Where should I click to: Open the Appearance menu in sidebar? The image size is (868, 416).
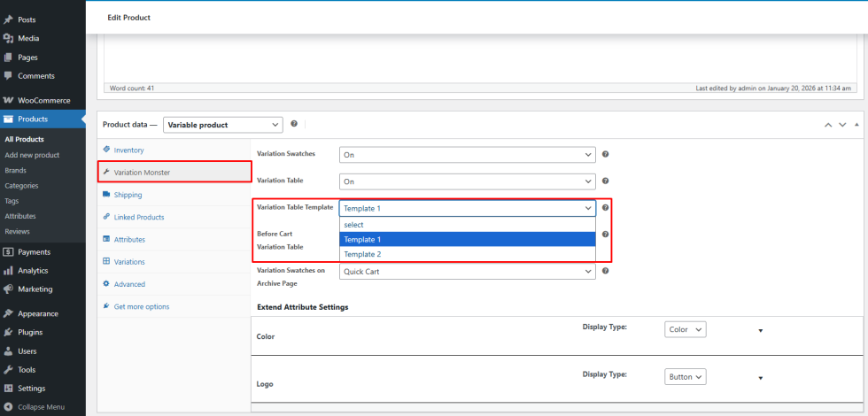[37, 313]
